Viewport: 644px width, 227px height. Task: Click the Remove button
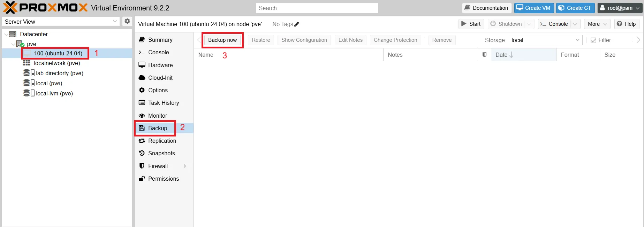tap(442, 40)
